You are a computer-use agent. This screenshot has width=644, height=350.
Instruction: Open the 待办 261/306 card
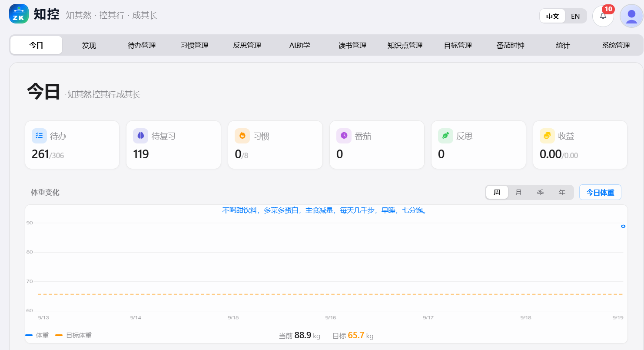[72, 145]
